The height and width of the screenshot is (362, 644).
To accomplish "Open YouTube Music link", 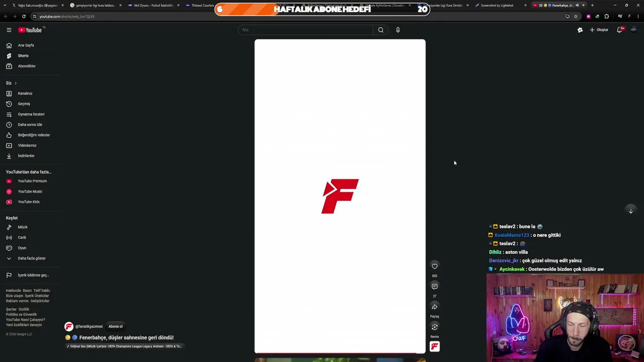I will [x=30, y=192].
